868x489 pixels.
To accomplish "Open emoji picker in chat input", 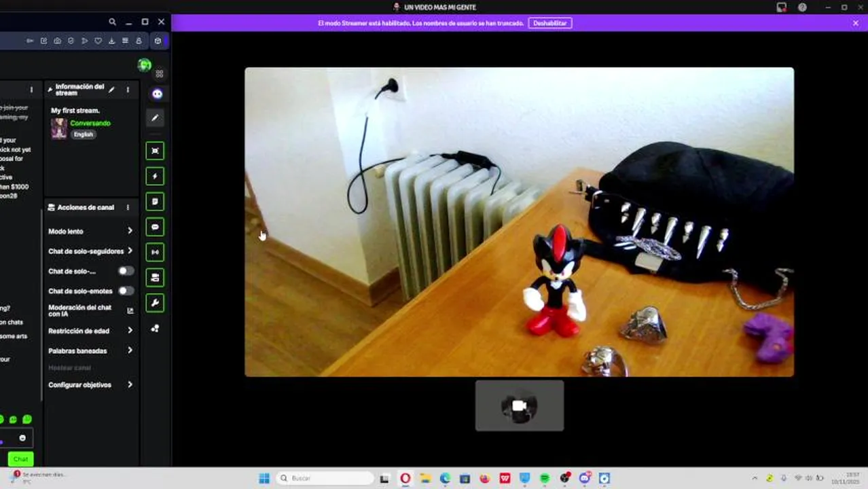I will point(22,438).
